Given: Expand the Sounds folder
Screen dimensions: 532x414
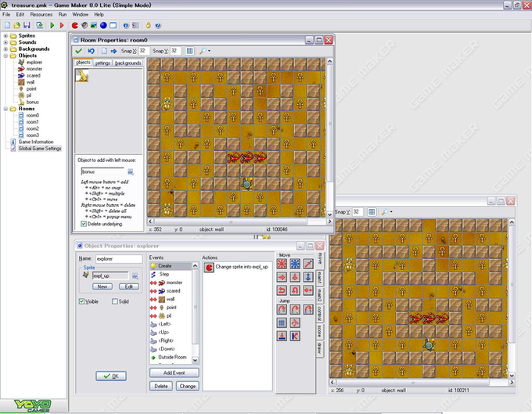Looking at the screenshot, I should click(5, 42).
